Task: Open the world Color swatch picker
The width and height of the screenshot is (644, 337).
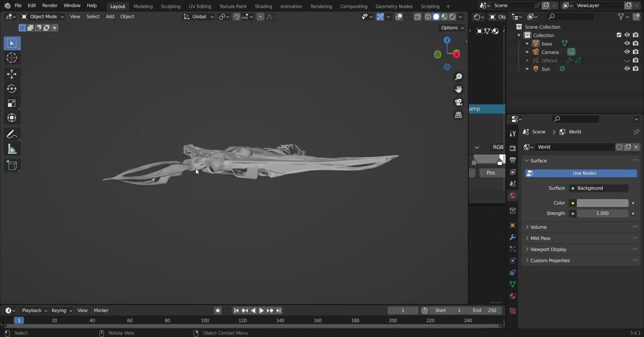Action: [603, 203]
